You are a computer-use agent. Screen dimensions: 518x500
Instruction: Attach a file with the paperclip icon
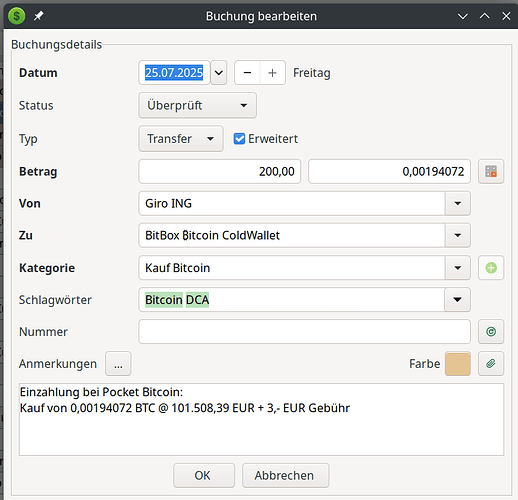click(491, 364)
